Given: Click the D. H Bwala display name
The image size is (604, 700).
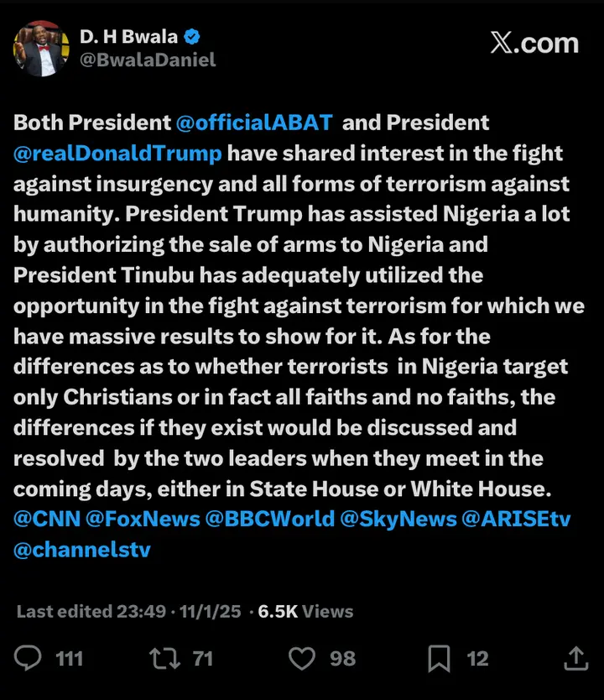Looking at the screenshot, I should coord(128,37).
